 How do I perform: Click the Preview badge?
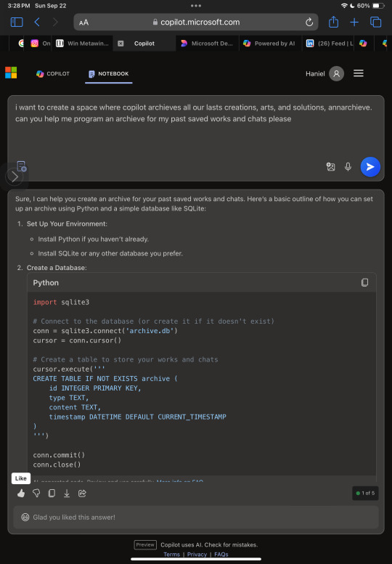tap(145, 544)
